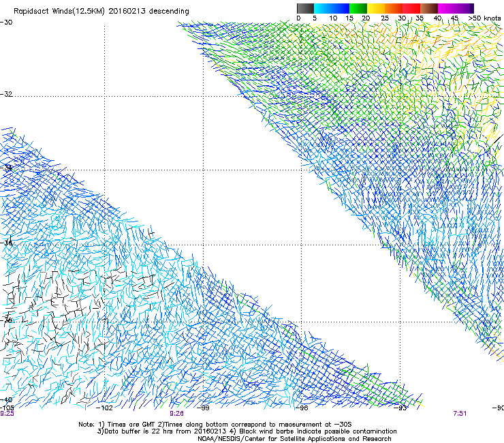Click the '>50 knots' legend label
Screen dimensions: 504x443
pyautogui.click(x=484, y=18)
